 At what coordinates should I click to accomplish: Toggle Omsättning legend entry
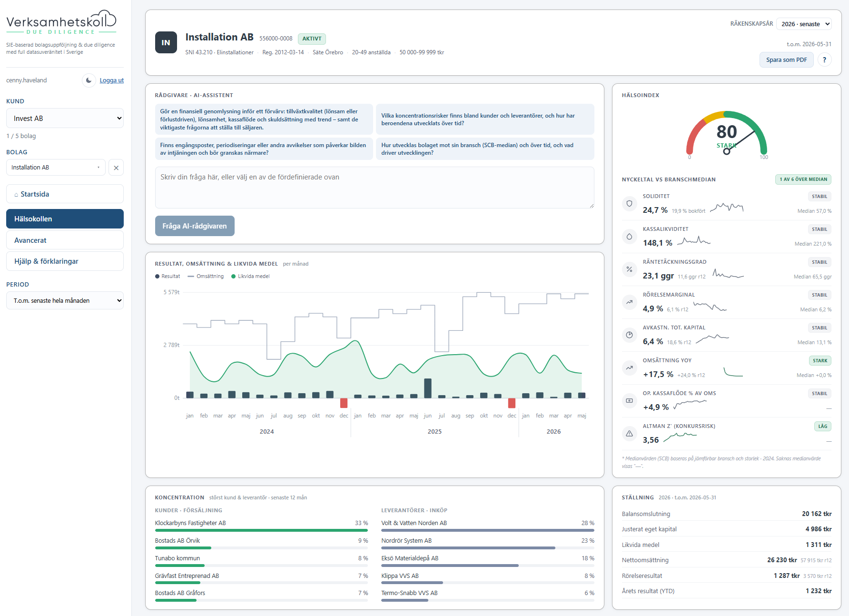[206, 276]
